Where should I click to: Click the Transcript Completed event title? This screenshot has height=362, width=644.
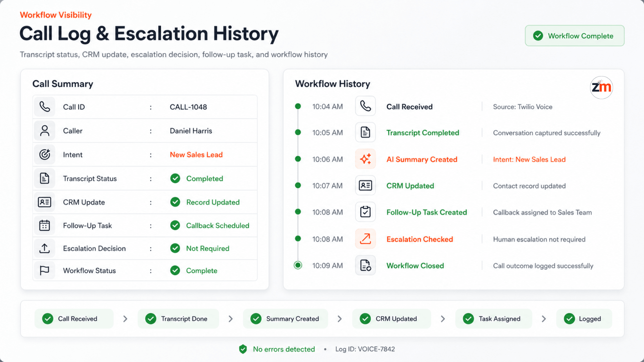[423, 133]
